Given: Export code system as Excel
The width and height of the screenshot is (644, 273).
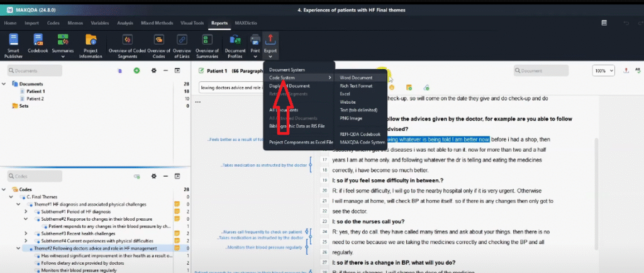Looking at the screenshot, I should tap(345, 94).
